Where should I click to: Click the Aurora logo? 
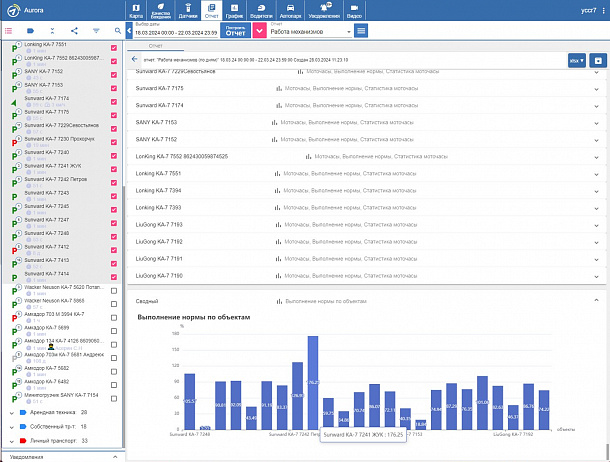[x=14, y=10]
